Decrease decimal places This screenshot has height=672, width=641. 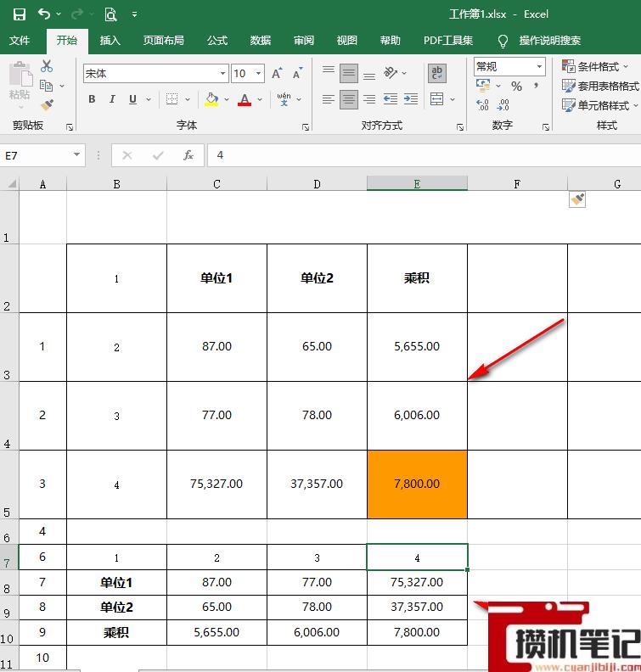coord(503,105)
